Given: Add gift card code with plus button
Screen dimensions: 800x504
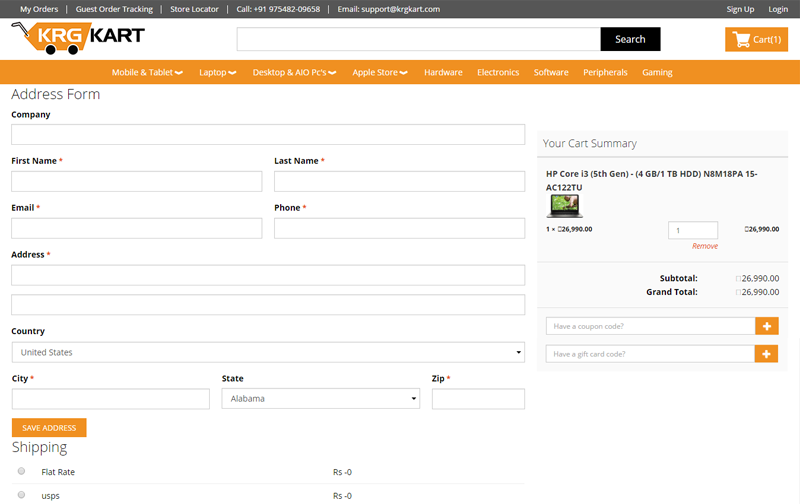Looking at the screenshot, I should point(766,354).
